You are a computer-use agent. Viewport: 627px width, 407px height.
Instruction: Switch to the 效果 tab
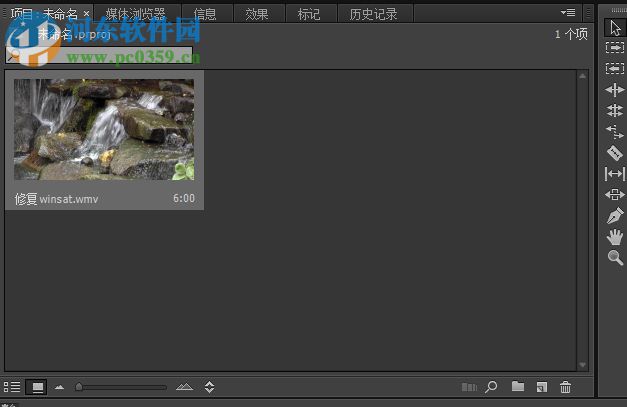click(257, 14)
